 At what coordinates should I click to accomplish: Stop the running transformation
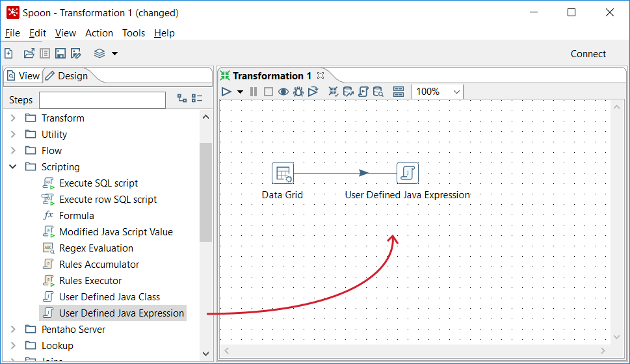click(x=269, y=92)
